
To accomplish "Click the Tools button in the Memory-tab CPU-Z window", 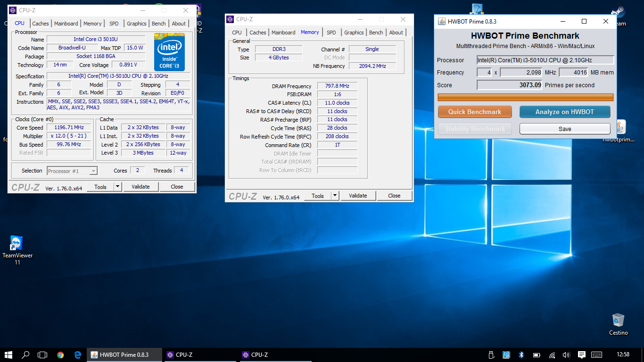I will 318,196.
